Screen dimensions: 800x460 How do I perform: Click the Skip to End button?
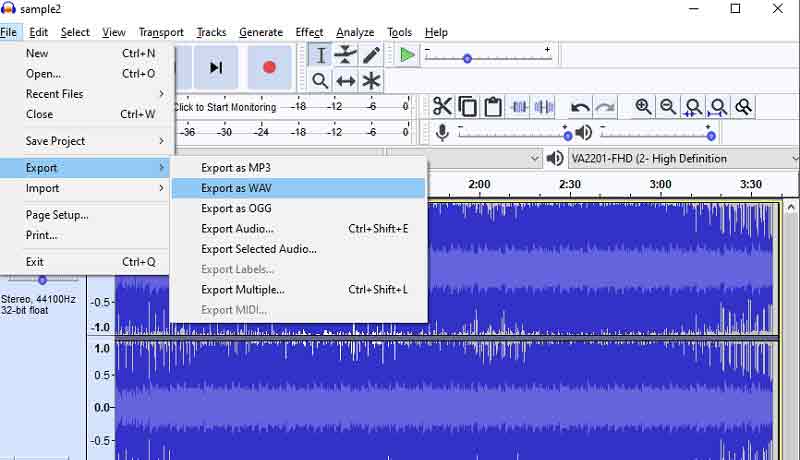click(216, 67)
